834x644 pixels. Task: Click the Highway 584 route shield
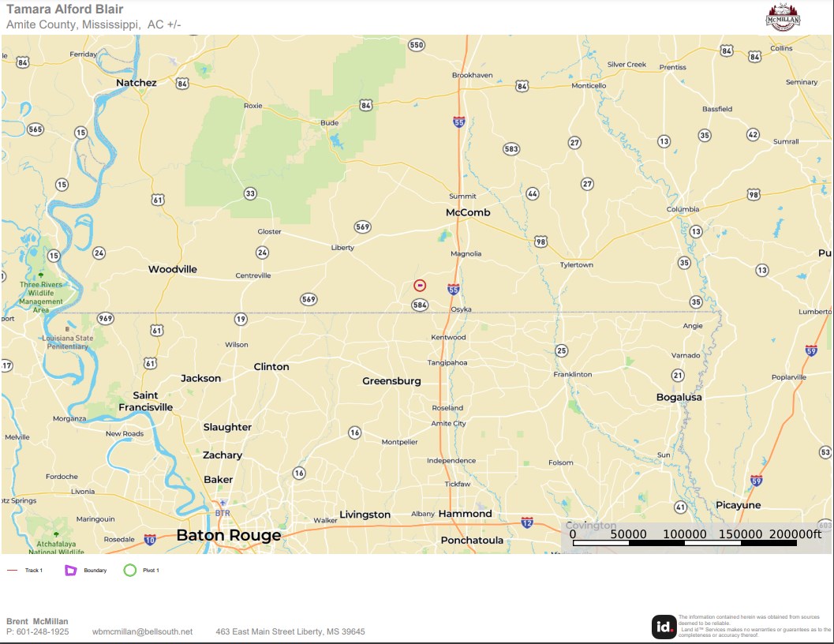(x=420, y=305)
